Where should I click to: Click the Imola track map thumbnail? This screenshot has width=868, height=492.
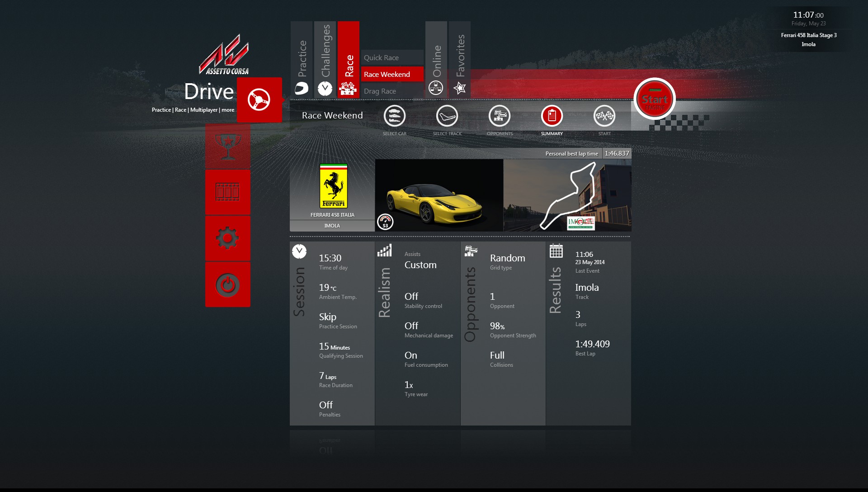(x=567, y=195)
